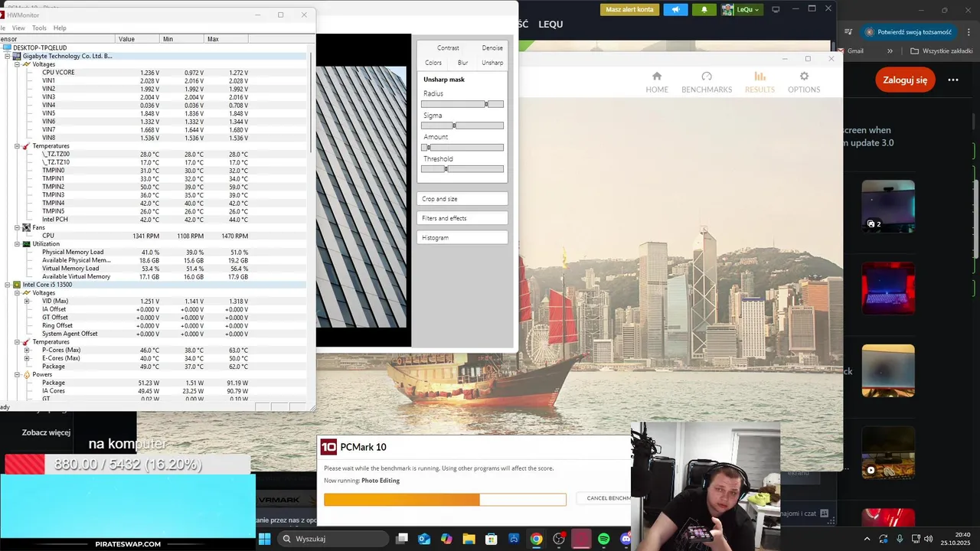Adjust the Sigma slider

(462, 126)
